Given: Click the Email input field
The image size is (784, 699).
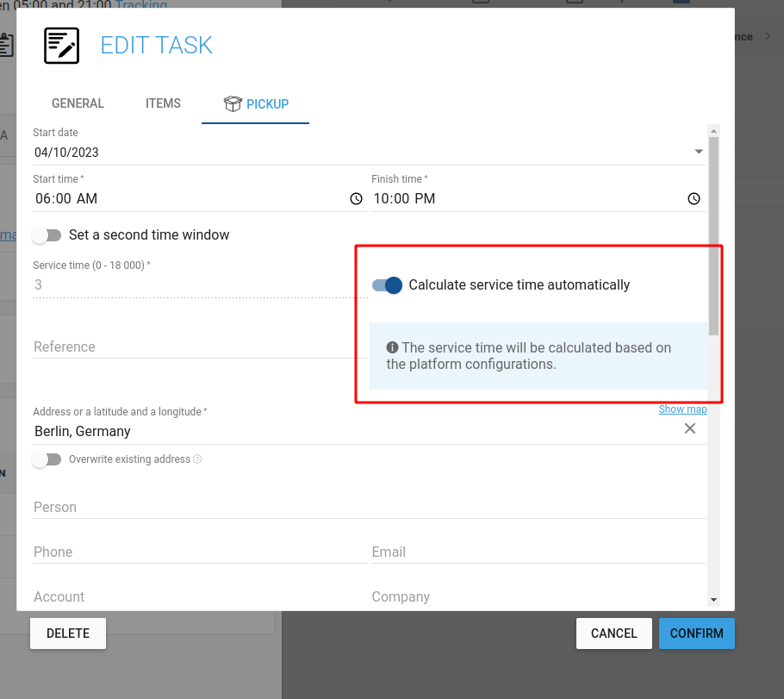Looking at the screenshot, I should [x=538, y=552].
